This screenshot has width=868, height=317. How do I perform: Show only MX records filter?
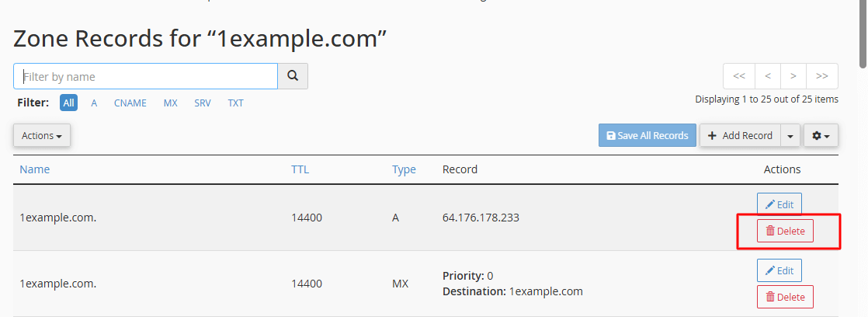coord(171,103)
